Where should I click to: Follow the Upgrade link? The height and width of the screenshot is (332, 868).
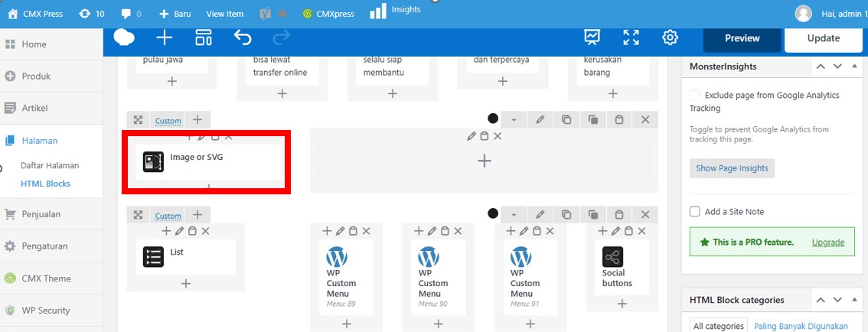(x=828, y=242)
